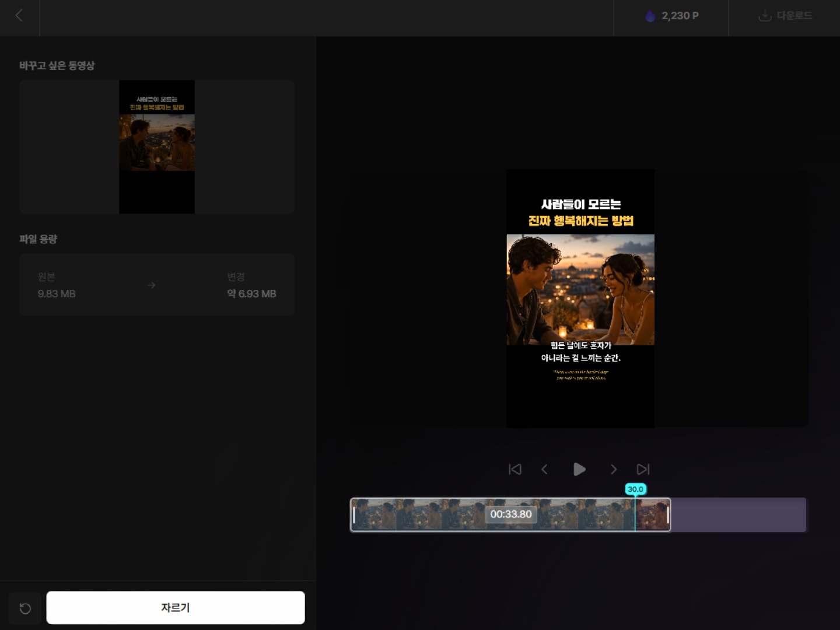Viewport: 840px width, 630px height.
Task: Click the right trim handle on timeline
Action: 668,514
